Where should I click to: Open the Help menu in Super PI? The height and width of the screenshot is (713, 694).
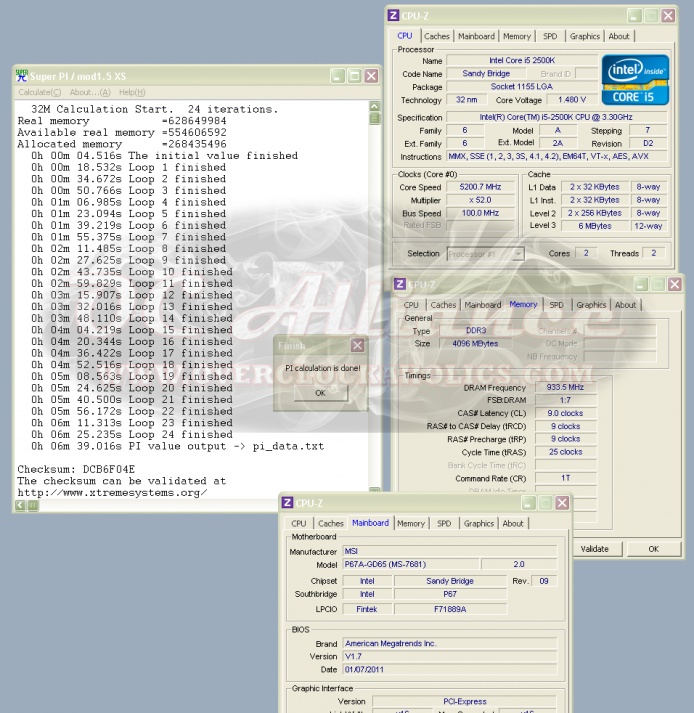pyautogui.click(x=132, y=92)
